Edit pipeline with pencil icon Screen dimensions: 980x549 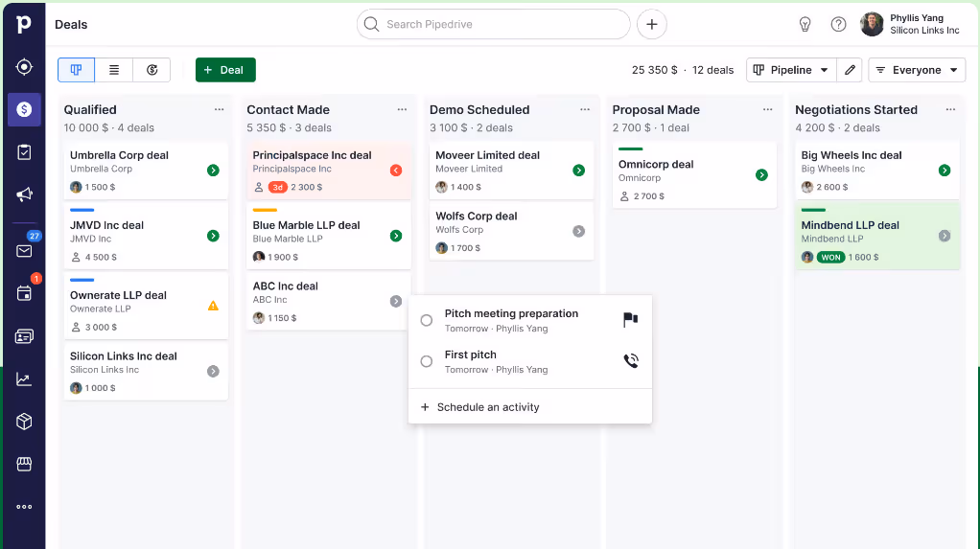[x=850, y=70]
